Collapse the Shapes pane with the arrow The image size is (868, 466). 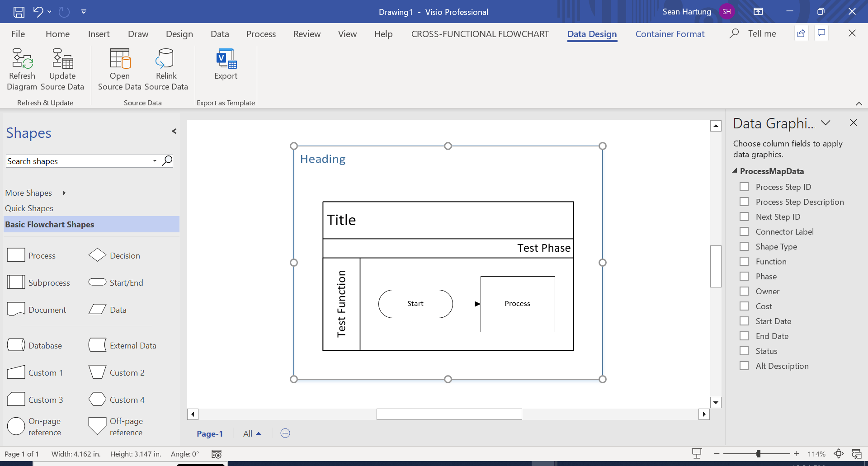point(174,131)
